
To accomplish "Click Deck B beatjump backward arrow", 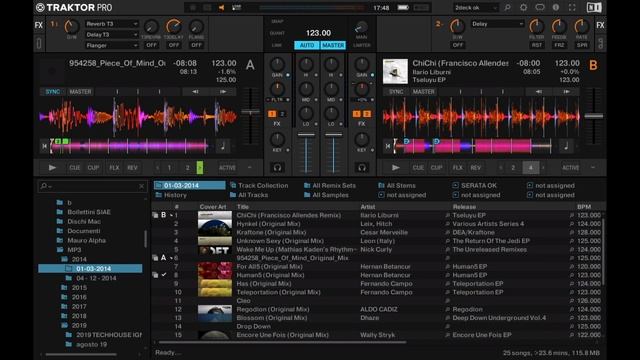I will [x=539, y=92].
